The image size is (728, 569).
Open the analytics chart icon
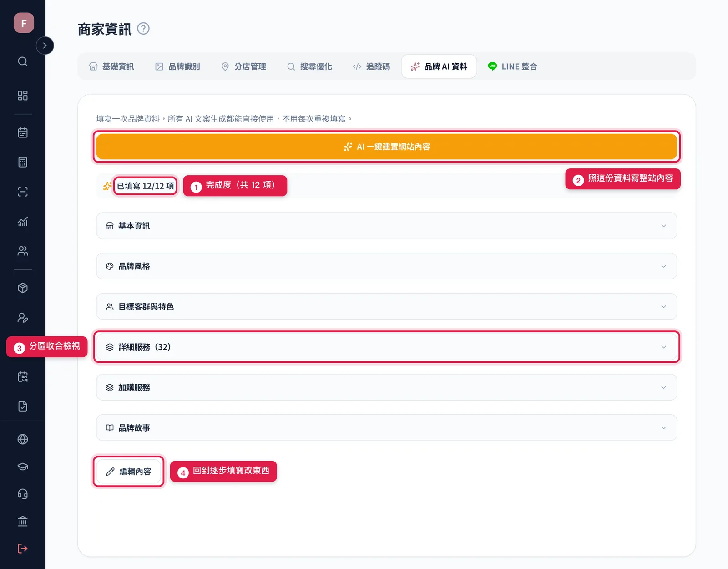coord(23,221)
